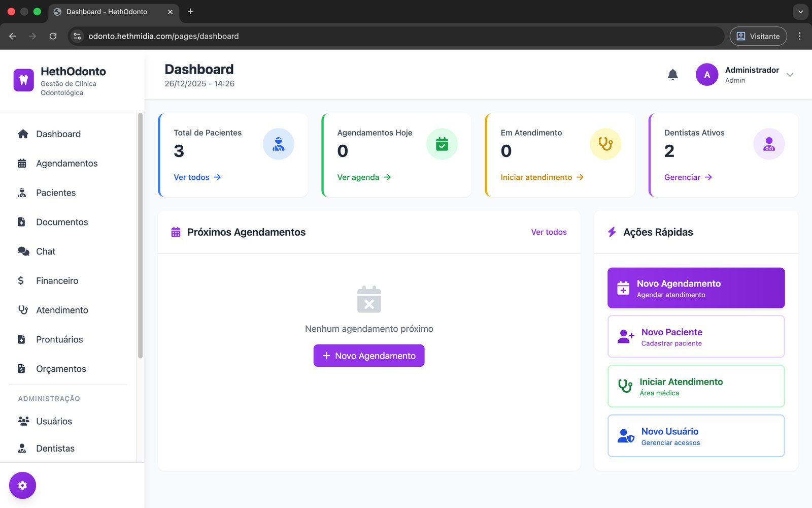Open the purple settings gear button
This screenshot has height=508, width=812.
(22, 485)
